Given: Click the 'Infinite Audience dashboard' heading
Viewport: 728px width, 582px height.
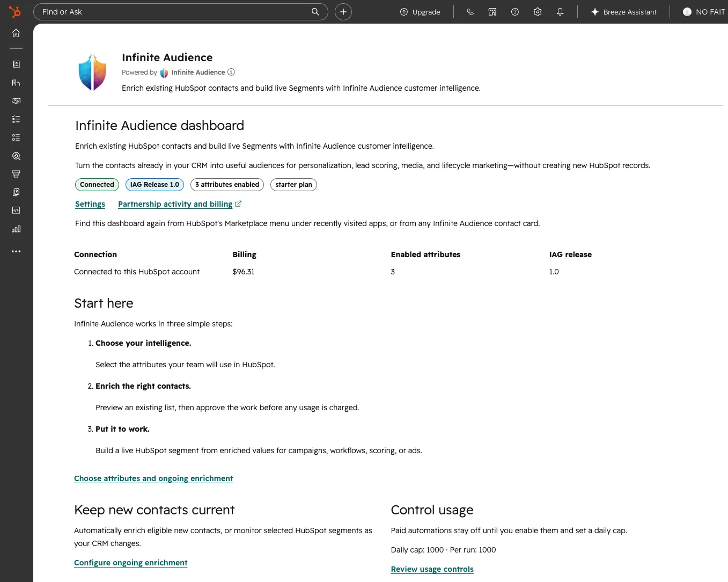Looking at the screenshot, I should (160, 126).
